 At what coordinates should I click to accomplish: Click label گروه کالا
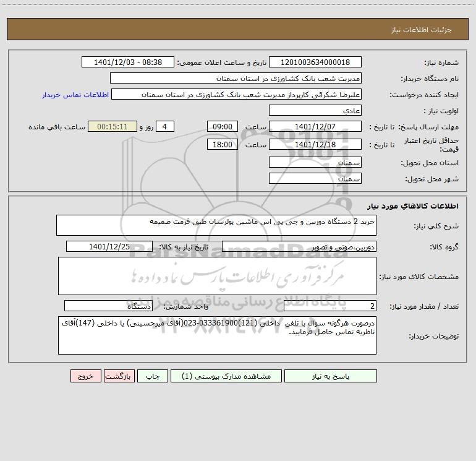click(x=444, y=247)
